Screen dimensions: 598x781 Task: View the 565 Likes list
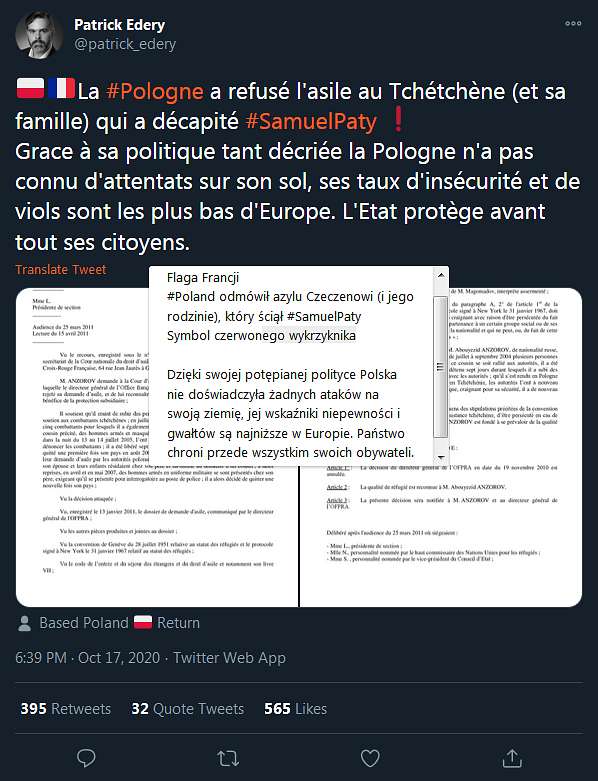tap(296, 709)
